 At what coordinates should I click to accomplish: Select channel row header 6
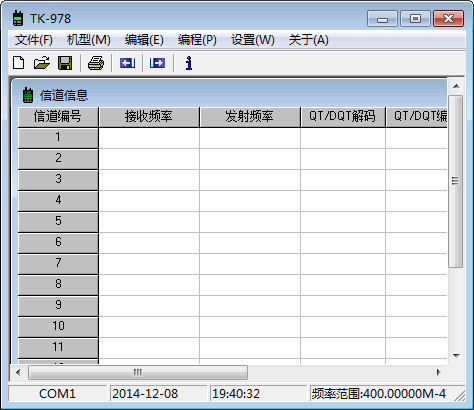coord(58,243)
